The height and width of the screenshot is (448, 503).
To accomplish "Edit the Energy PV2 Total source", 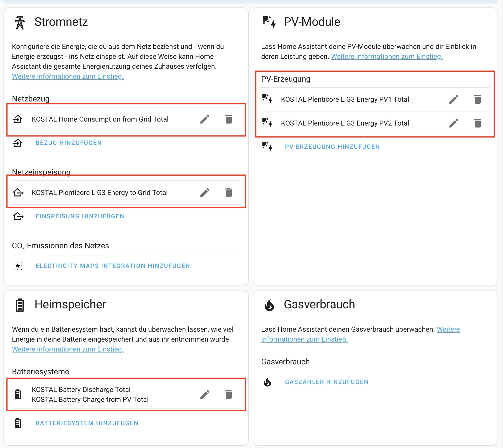I will pos(454,123).
